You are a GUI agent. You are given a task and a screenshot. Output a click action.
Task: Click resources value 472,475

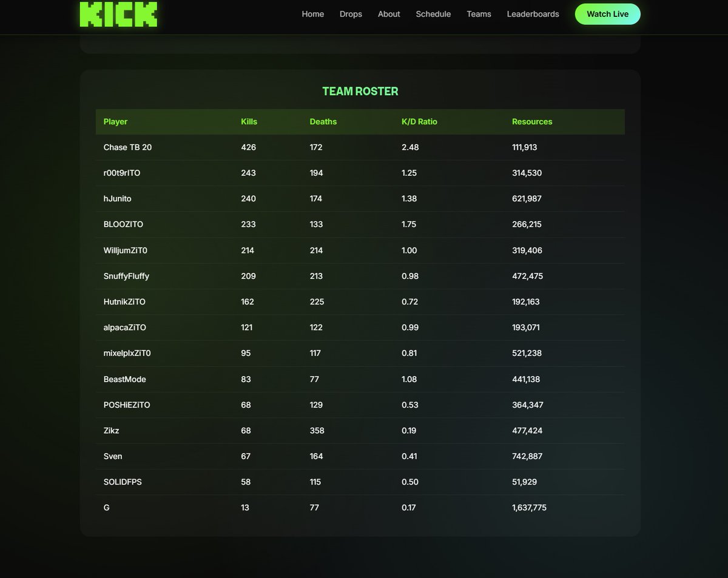(x=527, y=276)
